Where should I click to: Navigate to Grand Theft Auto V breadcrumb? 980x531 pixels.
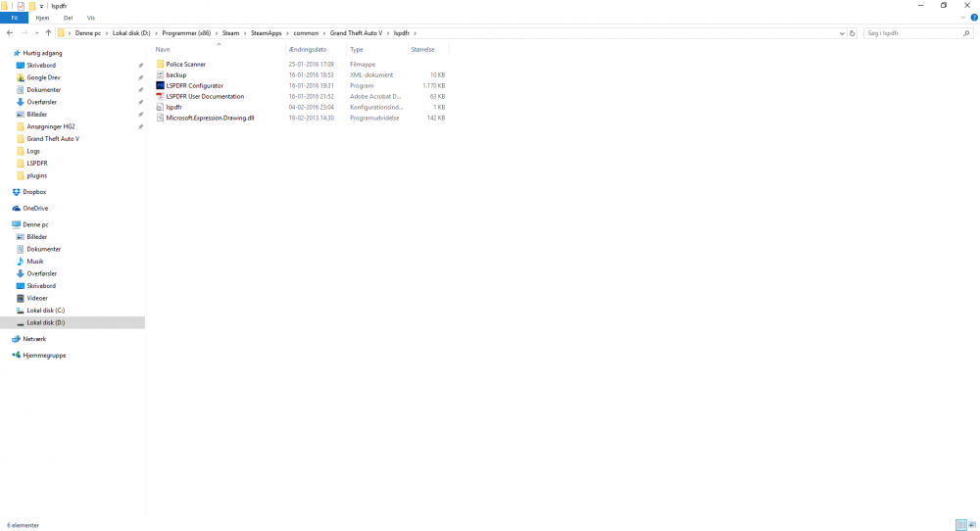tap(356, 33)
